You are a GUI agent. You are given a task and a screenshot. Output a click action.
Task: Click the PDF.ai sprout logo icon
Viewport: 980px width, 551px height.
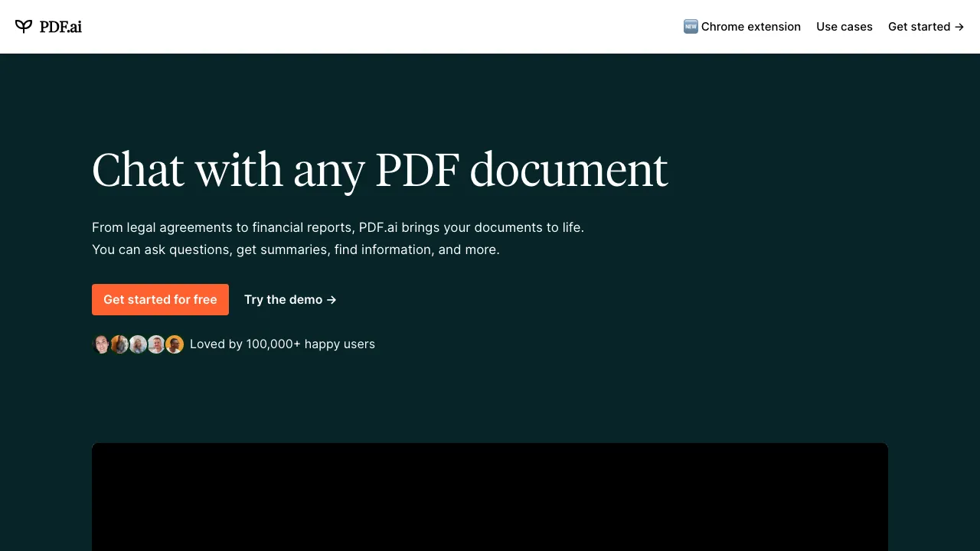pos(24,27)
